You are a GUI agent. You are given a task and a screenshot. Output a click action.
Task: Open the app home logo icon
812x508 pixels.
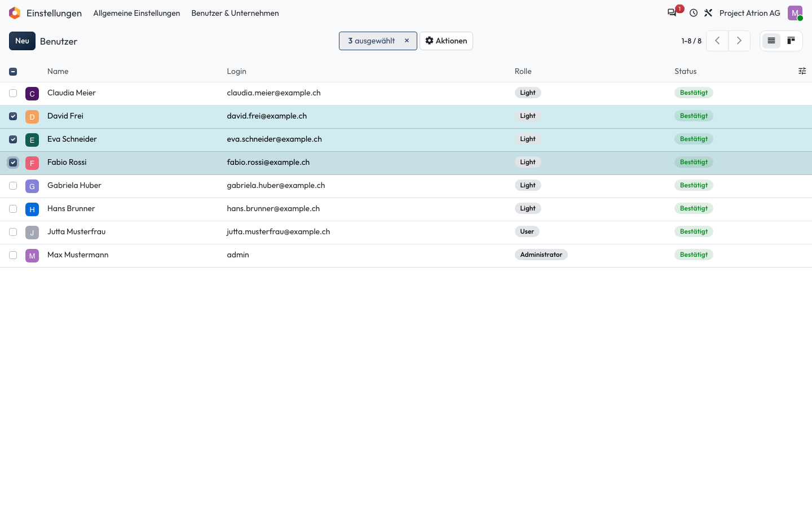(15, 13)
